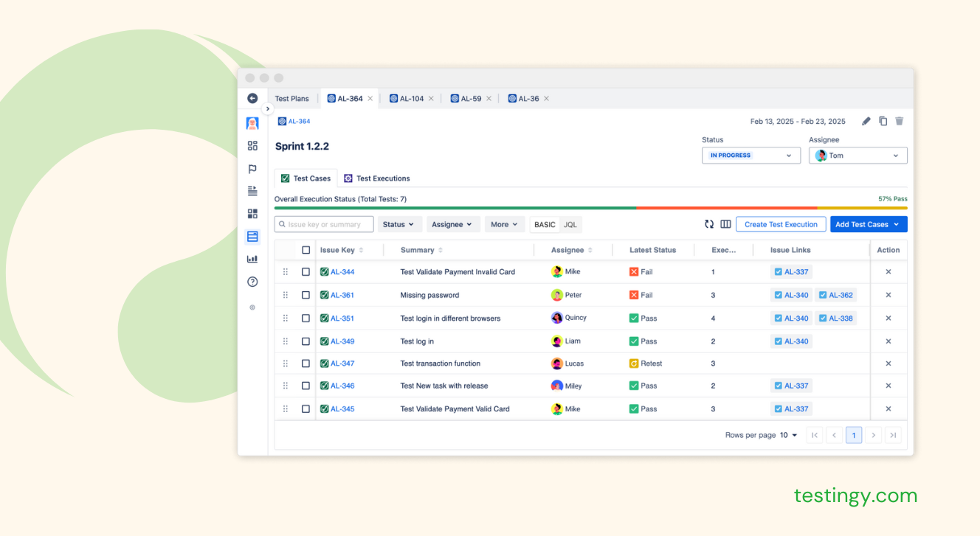Open the AL-351 issue link

(x=342, y=319)
